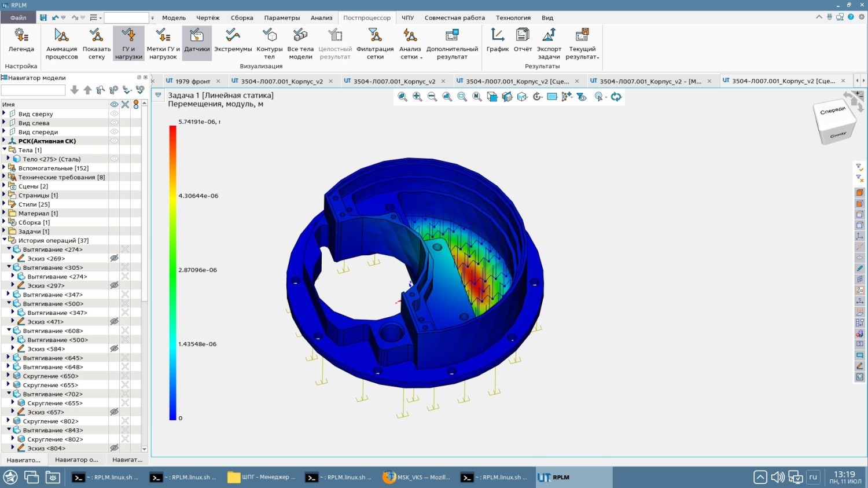Expand the Вспомогательные [152] node
The width and height of the screenshot is (868, 488).
tap(4, 167)
